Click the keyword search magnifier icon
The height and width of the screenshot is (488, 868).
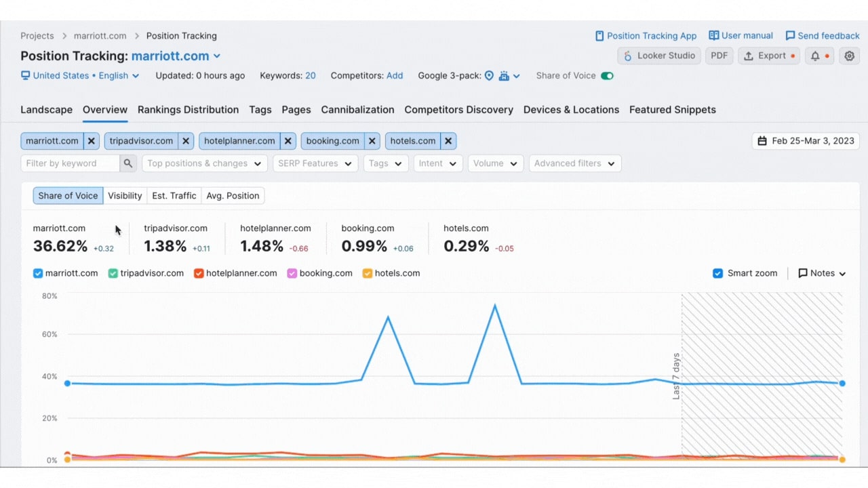tap(128, 163)
